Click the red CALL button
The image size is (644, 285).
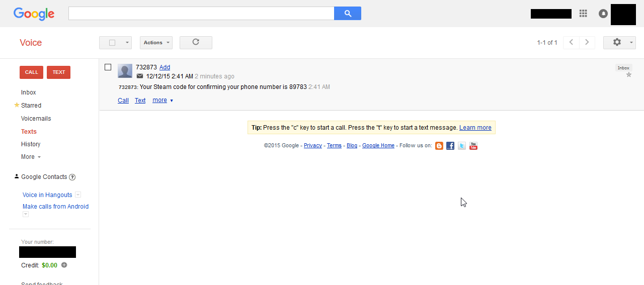pyautogui.click(x=31, y=72)
